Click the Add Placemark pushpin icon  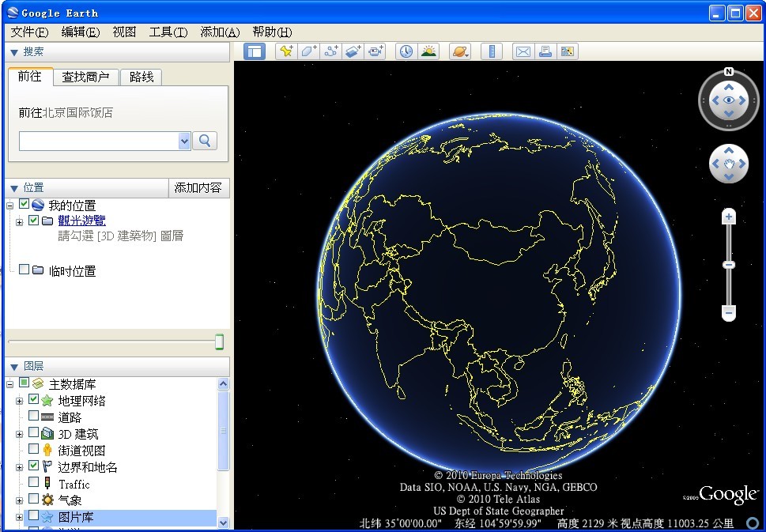pos(286,51)
